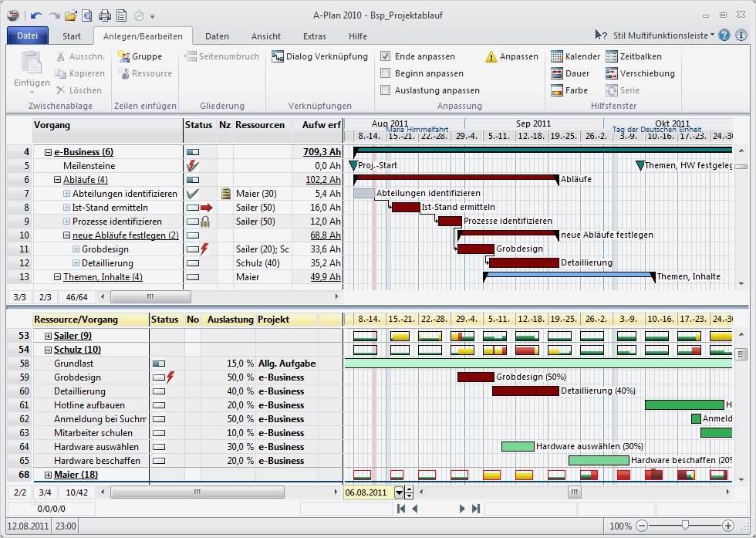Open Dialog Verknüpfung
The height and width of the screenshot is (538, 756).
[x=319, y=56]
